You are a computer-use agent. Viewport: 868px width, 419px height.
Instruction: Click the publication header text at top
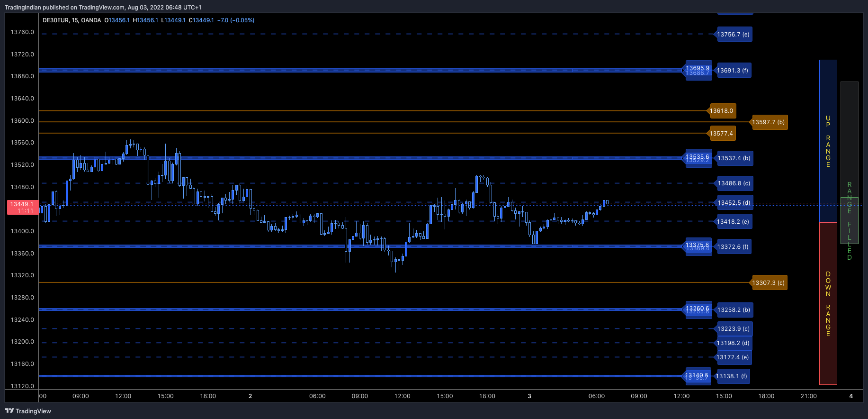103,7
